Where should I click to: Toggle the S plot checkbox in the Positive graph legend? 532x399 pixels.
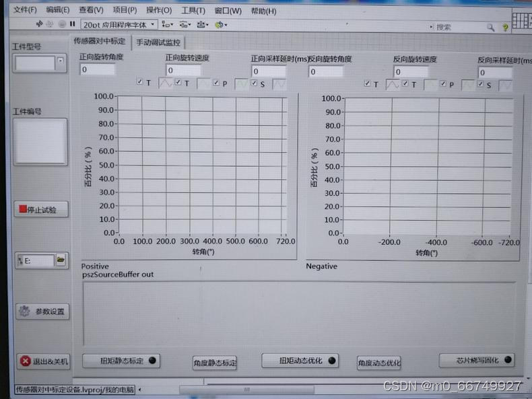pos(254,83)
